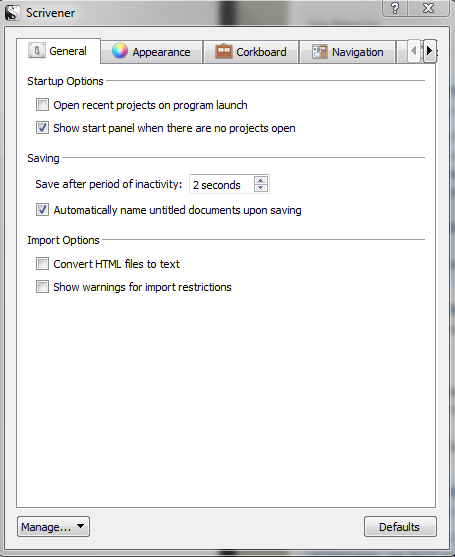Switch to the Appearance tab
The width and height of the screenshot is (455, 557).
click(152, 52)
